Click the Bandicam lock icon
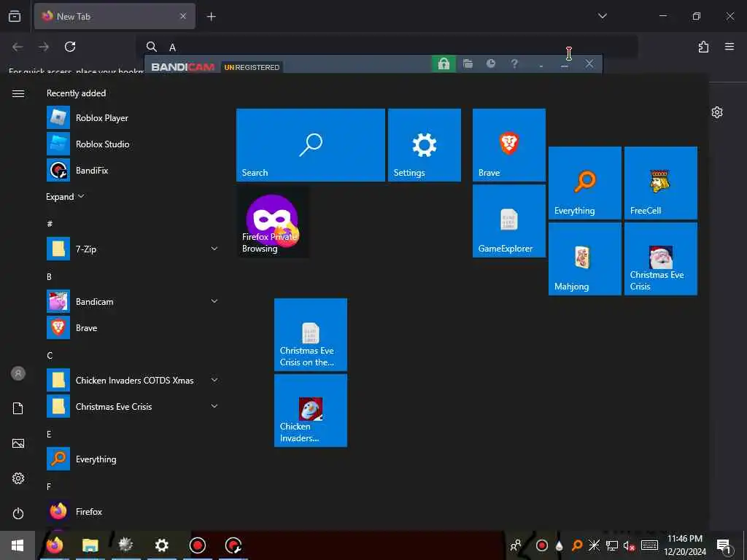 pos(444,64)
